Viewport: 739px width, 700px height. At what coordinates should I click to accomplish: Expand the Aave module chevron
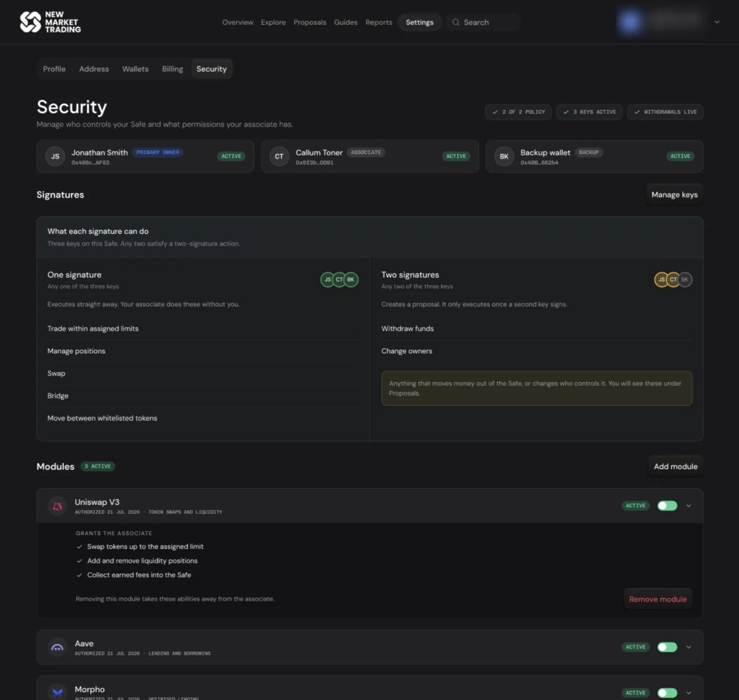coord(689,647)
